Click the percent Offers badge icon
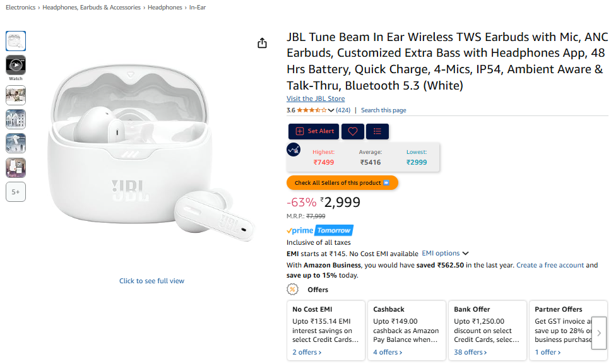This screenshot has height=364, width=611. pos(293,290)
